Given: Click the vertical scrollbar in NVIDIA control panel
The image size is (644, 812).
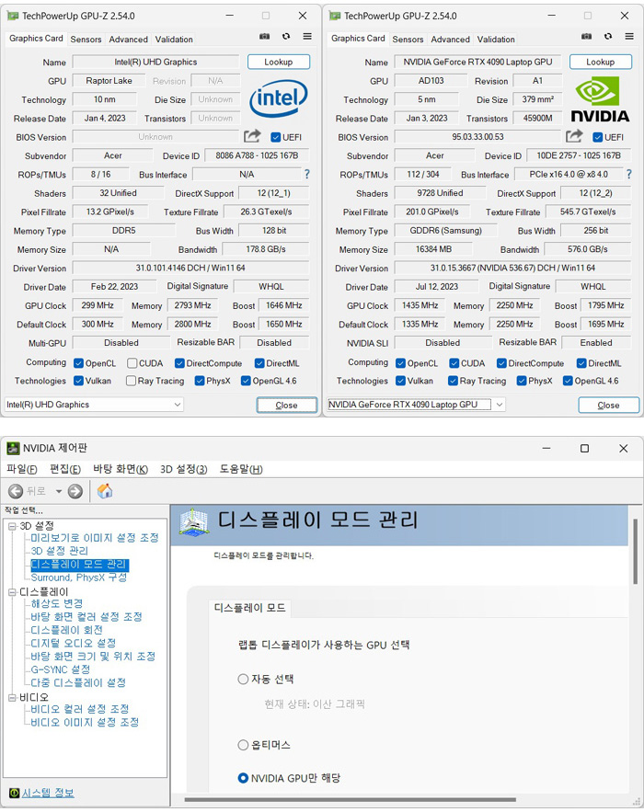Looking at the screenshot, I should coord(636,552).
